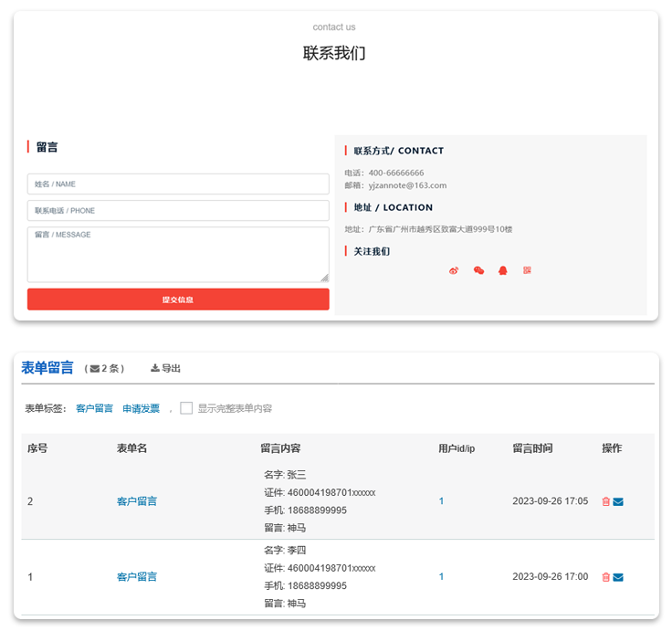Delete message from 张三 with trash icon
Screen dimensions: 672x631
pyautogui.click(x=605, y=501)
